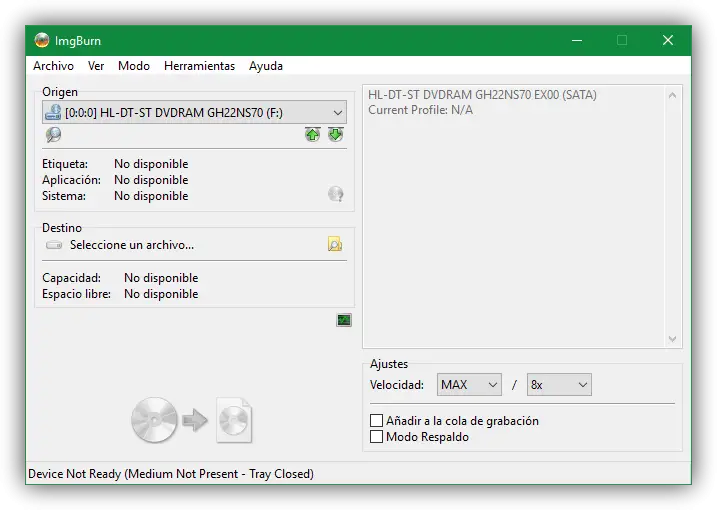Click the ImgBurn app icon in title bar
The height and width of the screenshot is (510, 717).
[x=42, y=40]
